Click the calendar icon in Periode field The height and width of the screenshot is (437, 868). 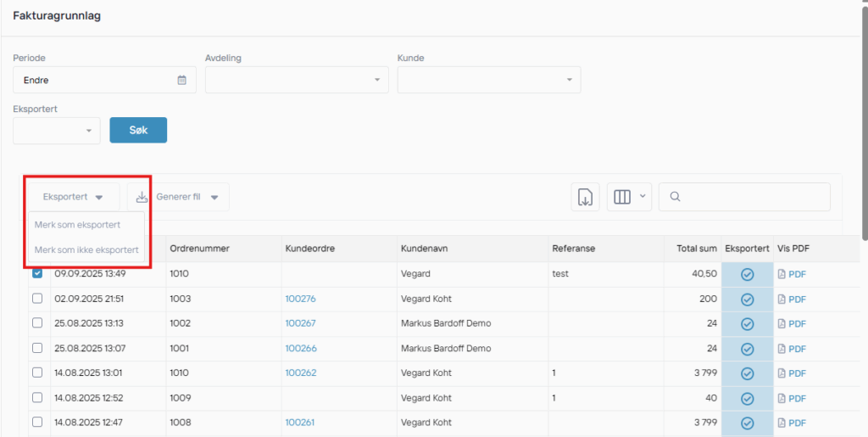click(181, 80)
